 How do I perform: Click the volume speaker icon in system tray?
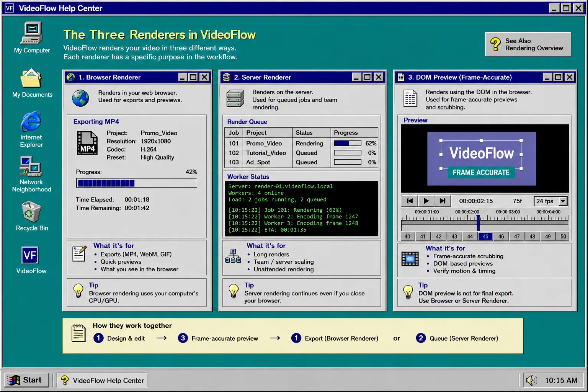(531, 380)
